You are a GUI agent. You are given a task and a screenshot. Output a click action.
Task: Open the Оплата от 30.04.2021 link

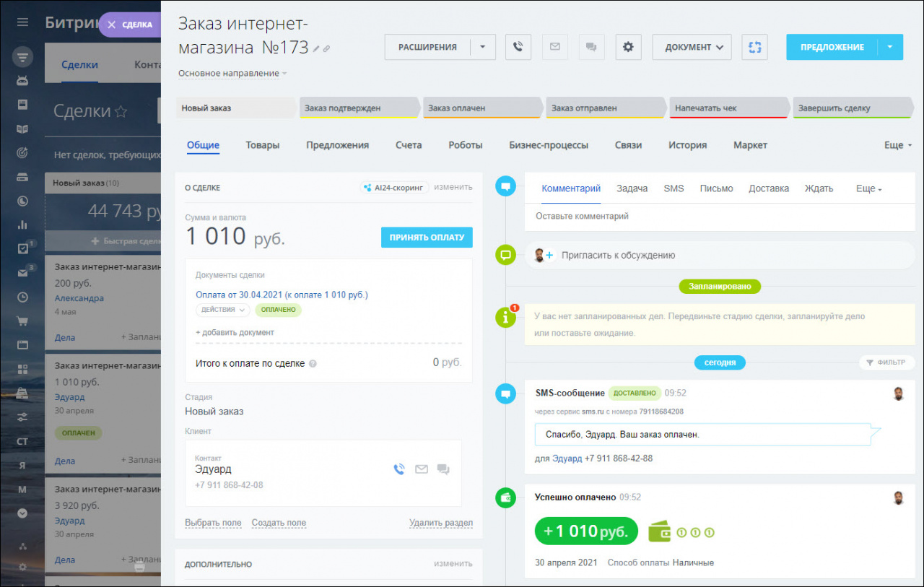pyautogui.click(x=282, y=295)
